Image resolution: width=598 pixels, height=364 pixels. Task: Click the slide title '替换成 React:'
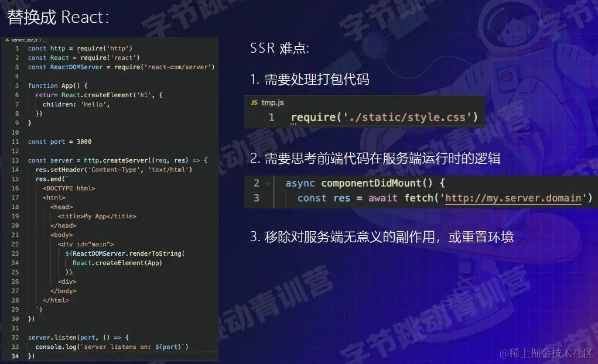point(59,17)
